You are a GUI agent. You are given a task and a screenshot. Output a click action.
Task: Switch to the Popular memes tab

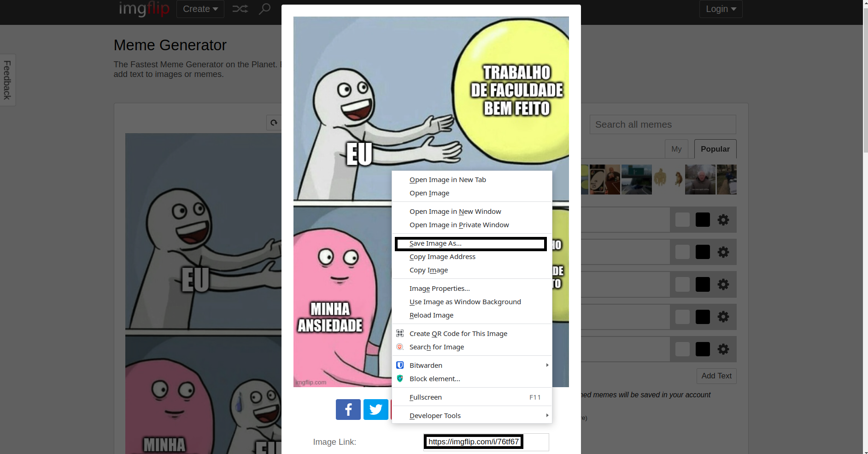pyautogui.click(x=715, y=149)
